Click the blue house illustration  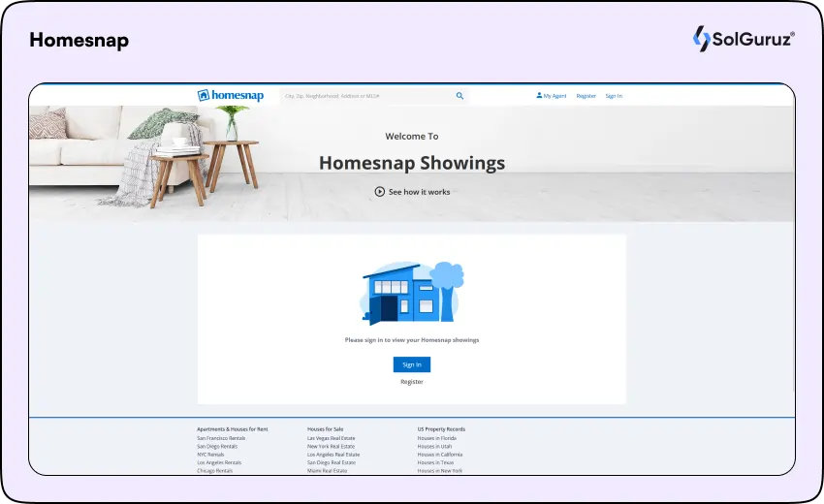point(413,293)
